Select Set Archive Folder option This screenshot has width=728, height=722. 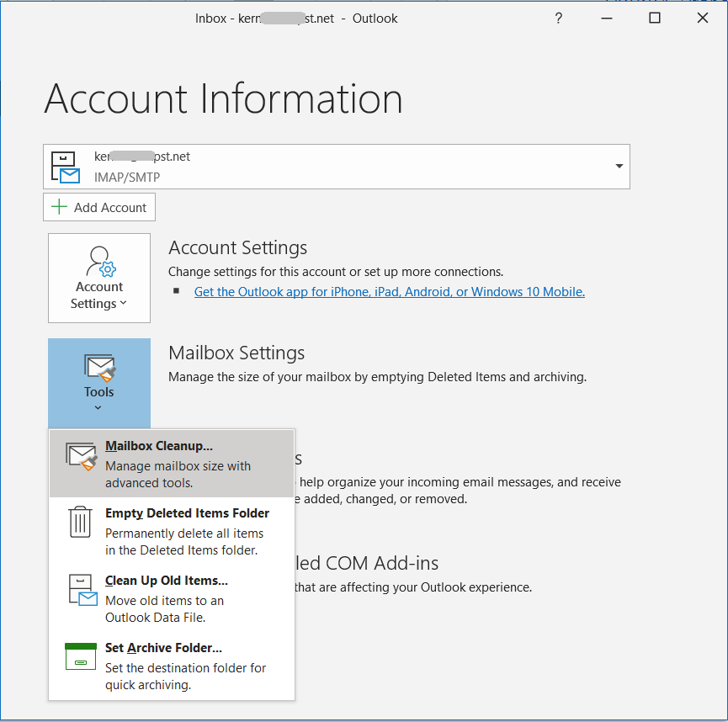[162, 648]
